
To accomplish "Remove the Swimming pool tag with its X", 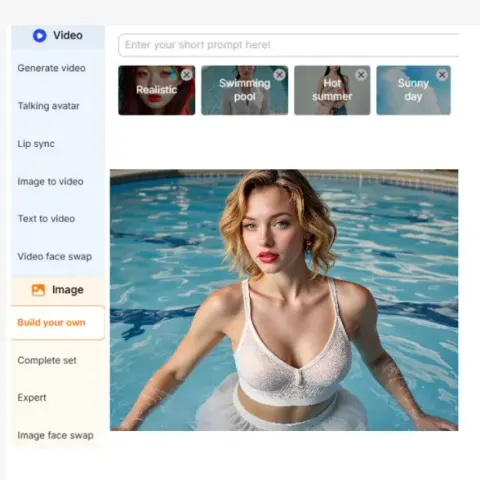I will [279, 75].
